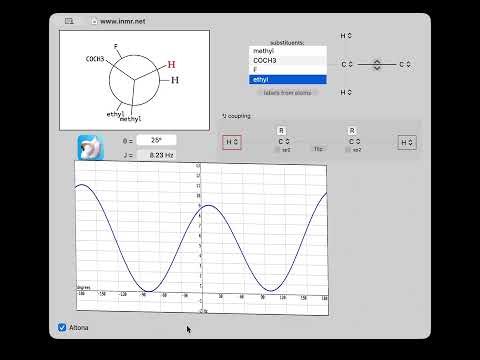Select F in substituents list

(x=288, y=69)
